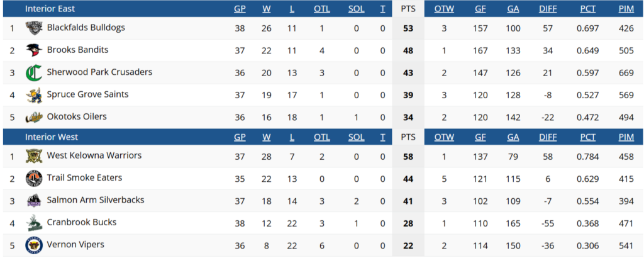This screenshot has width=644, height=258.
Task: Click the Vernon Vipers team logo
Action: point(34,245)
